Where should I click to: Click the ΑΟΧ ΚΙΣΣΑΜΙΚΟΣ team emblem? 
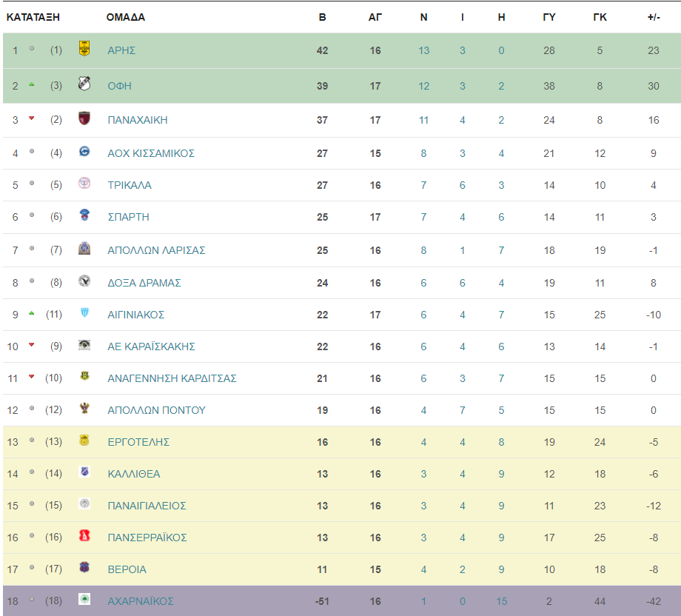(x=84, y=152)
